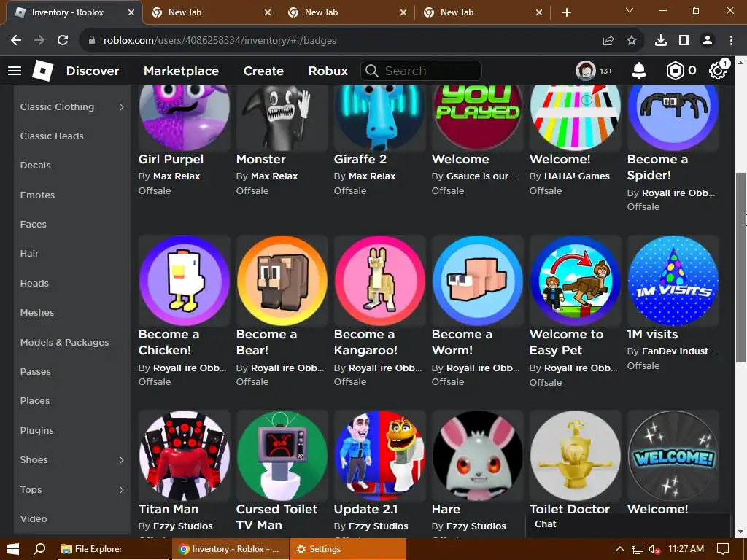Viewport: 747px width, 560px height.
Task: Toggle the Chrome side panel icon
Action: (x=684, y=41)
